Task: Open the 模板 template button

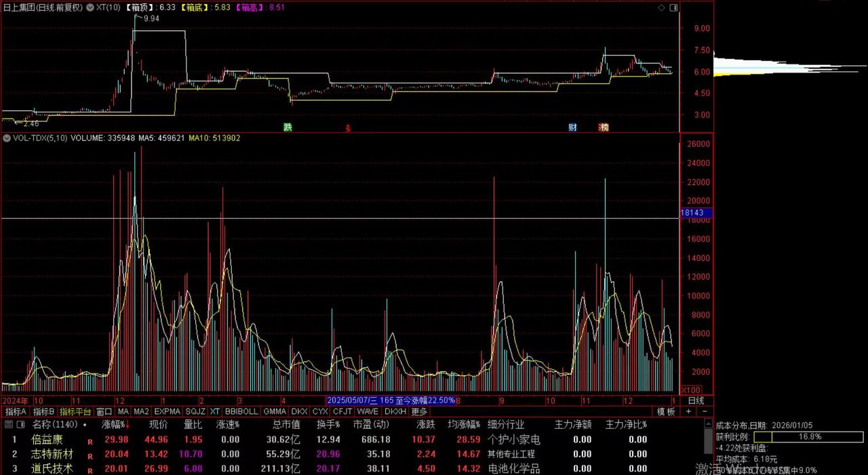Action: [x=667, y=411]
